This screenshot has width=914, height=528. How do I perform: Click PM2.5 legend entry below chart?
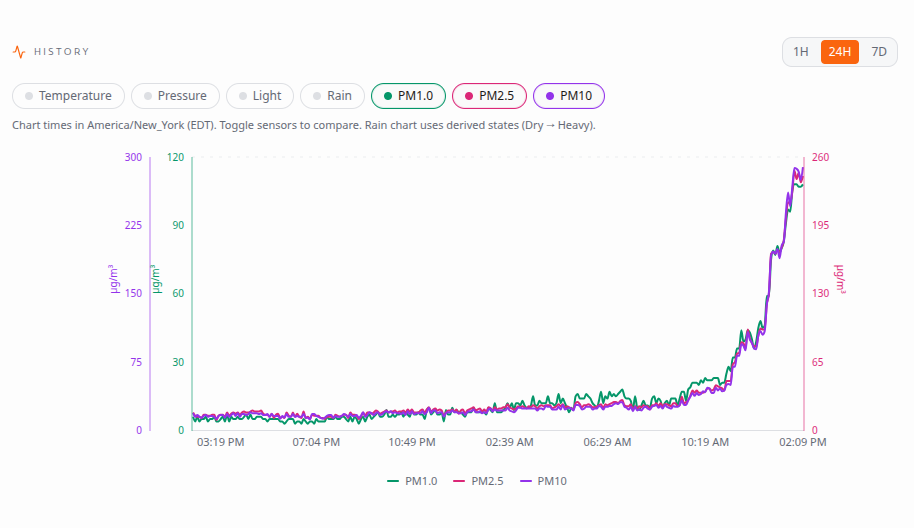coord(478,481)
